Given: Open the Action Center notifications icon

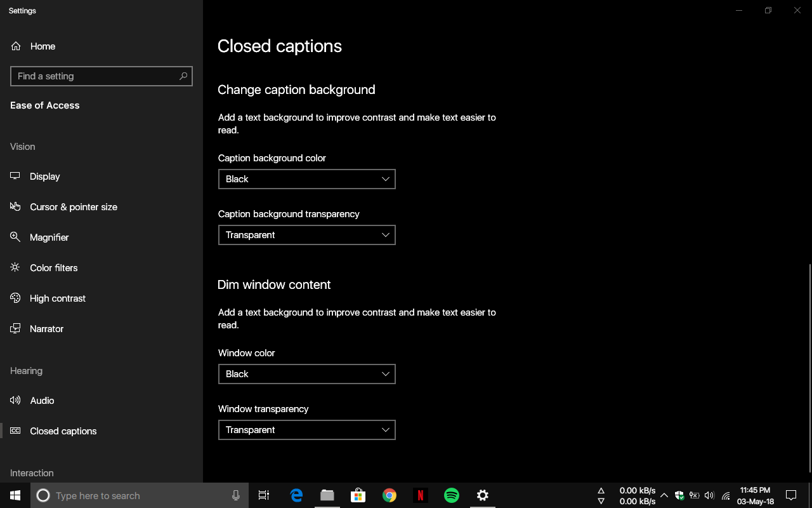Looking at the screenshot, I should 791,495.
